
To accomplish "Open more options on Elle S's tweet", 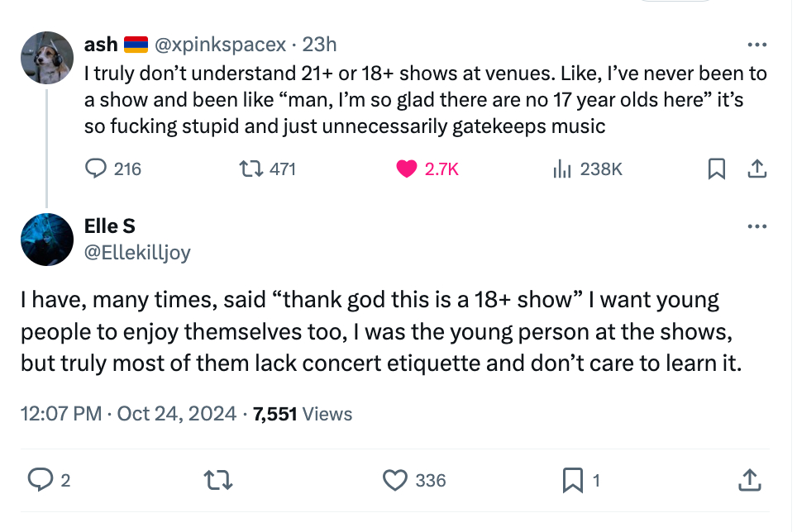I will pyautogui.click(x=756, y=226).
